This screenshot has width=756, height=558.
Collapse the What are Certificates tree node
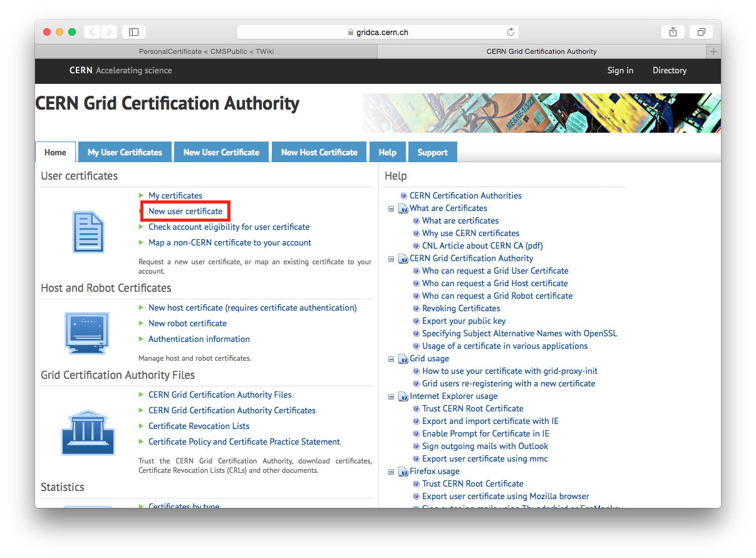click(391, 209)
